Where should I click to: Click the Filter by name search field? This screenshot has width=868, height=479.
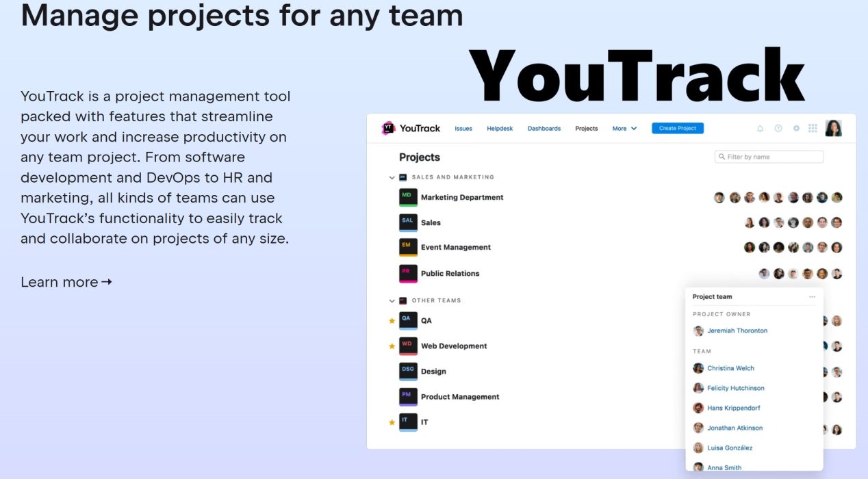pyautogui.click(x=768, y=157)
